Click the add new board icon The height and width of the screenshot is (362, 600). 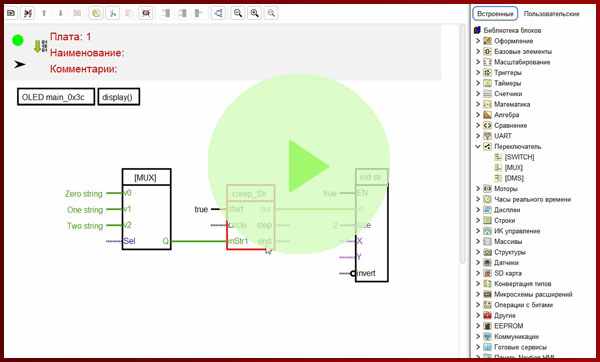(x=11, y=13)
